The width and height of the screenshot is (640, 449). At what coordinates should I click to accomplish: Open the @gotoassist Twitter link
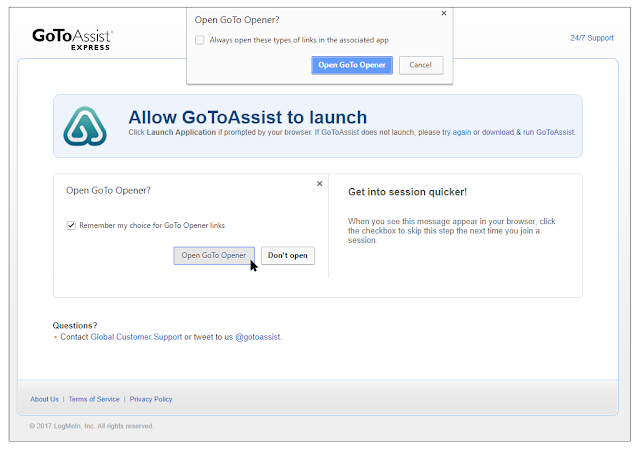(258, 337)
